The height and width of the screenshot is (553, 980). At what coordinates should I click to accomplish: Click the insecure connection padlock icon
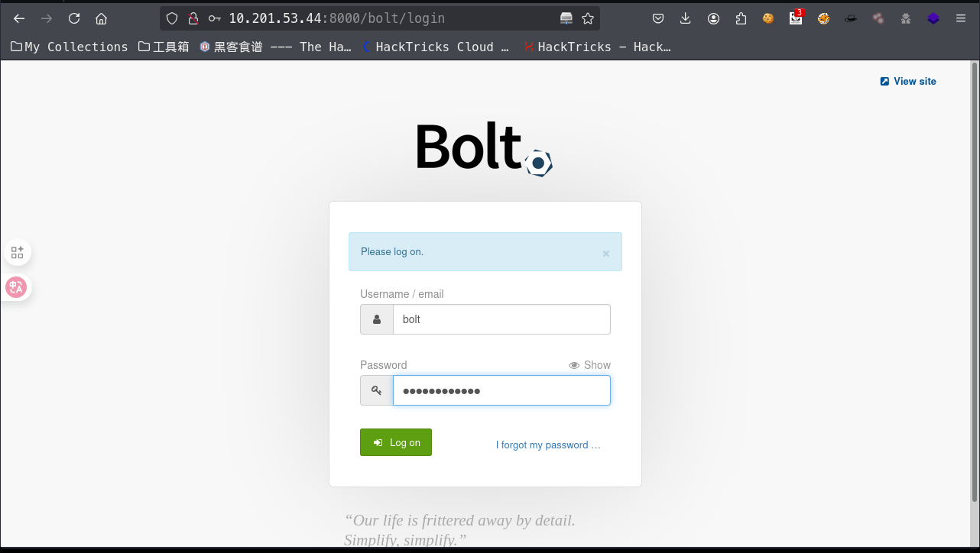[x=193, y=18]
